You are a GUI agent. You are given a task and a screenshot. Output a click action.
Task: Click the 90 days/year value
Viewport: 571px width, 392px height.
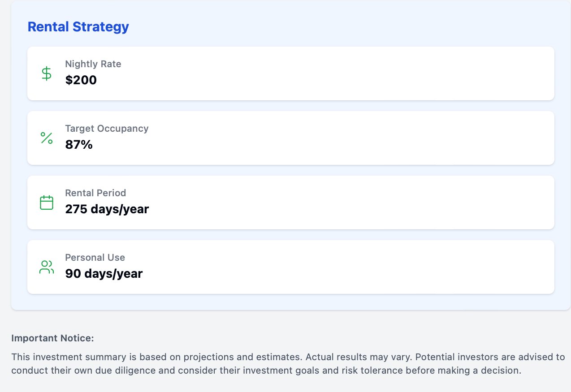[x=104, y=274]
